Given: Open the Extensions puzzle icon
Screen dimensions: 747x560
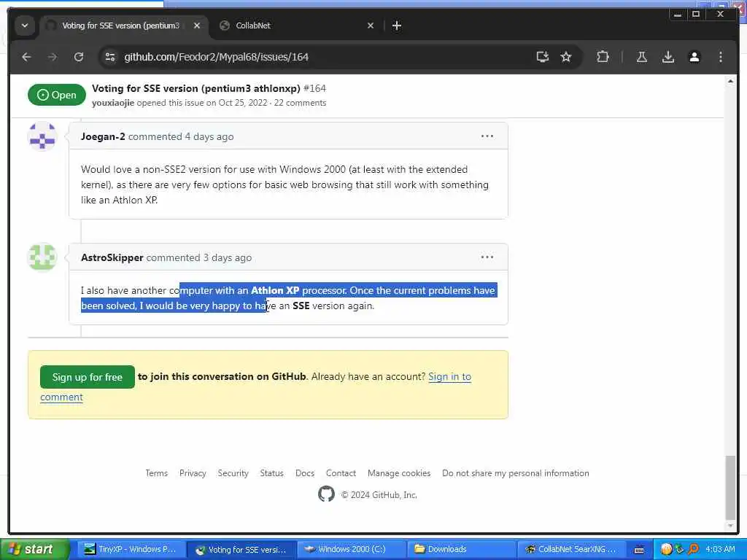Looking at the screenshot, I should (x=603, y=57).
